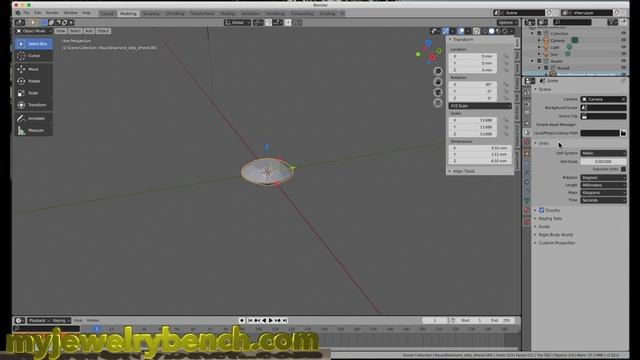Switch to the UV Editing workspace tab
Image resolution: width=640 pixels, height=360 pixels.
(175, 13)
